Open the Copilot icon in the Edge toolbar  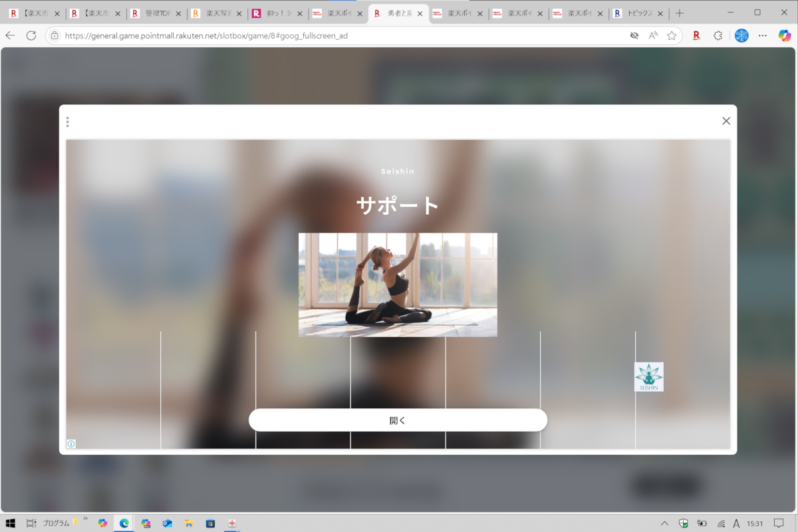[785, 35]
